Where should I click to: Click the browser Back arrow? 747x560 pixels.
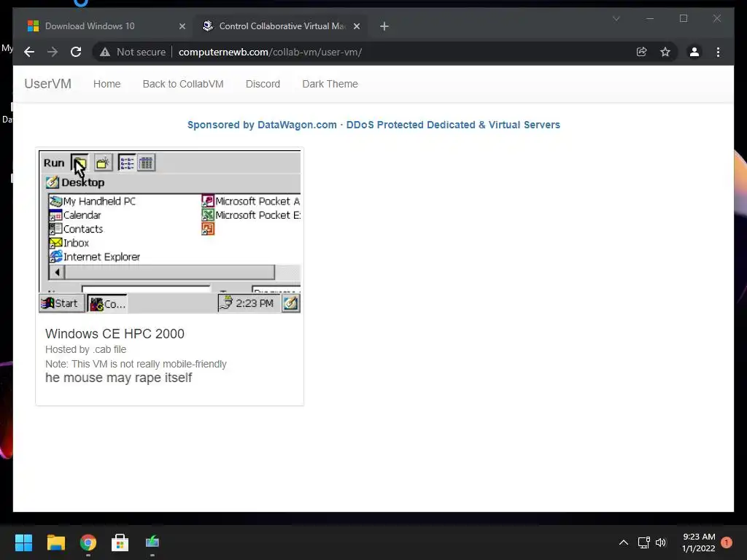click(29, 52)
